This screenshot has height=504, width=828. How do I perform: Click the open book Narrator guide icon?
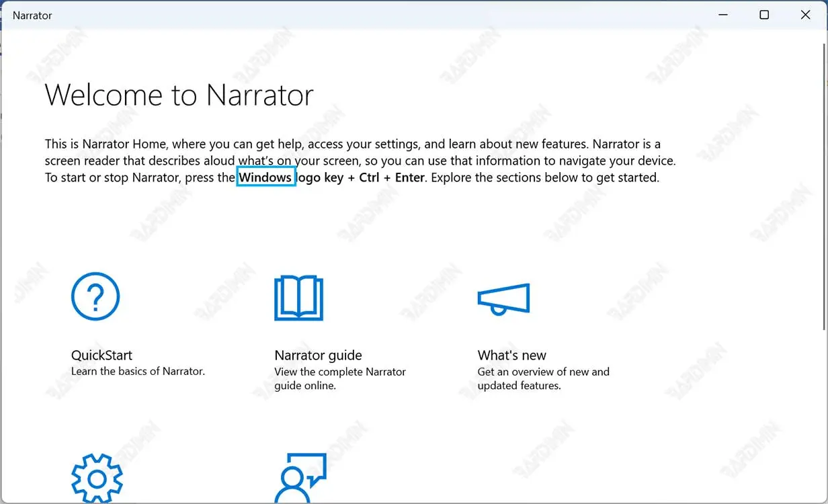[x=299, y=298]
